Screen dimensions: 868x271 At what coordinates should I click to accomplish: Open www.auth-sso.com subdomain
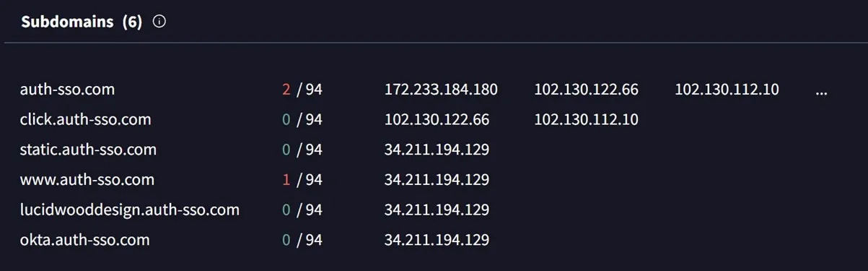coord(87,179)
